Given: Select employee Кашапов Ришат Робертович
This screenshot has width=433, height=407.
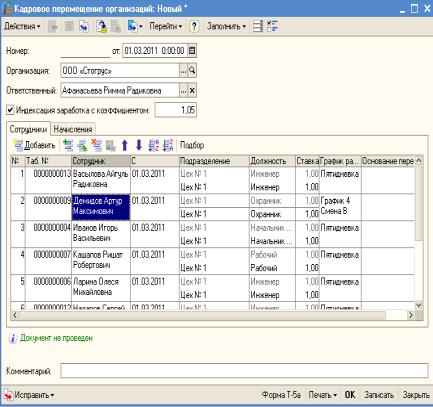Looking at the screenshot, I should [101, 260].
